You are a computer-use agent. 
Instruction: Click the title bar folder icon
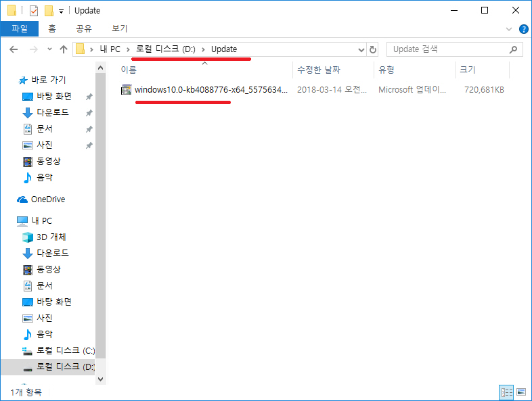tap(12, 11)
